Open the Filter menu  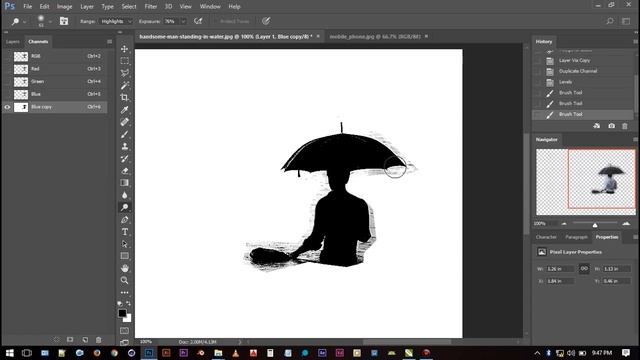point(151,7)
